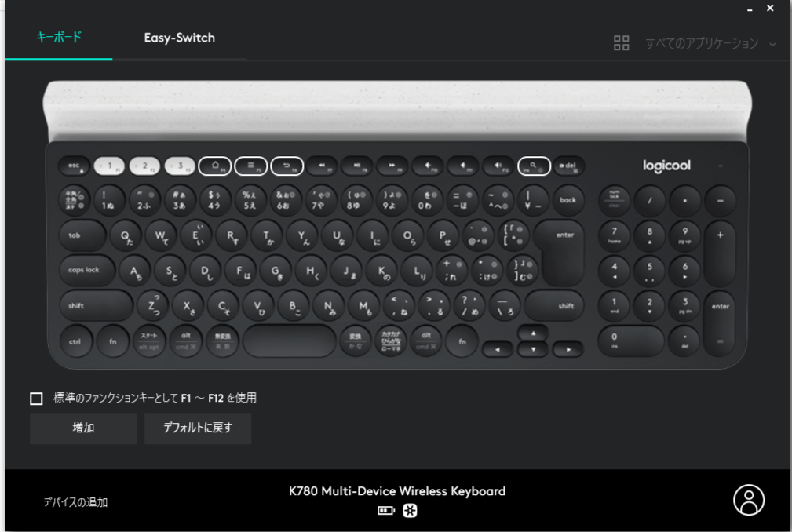
Task: Click the left arrow key
Action: pos(498,349)
